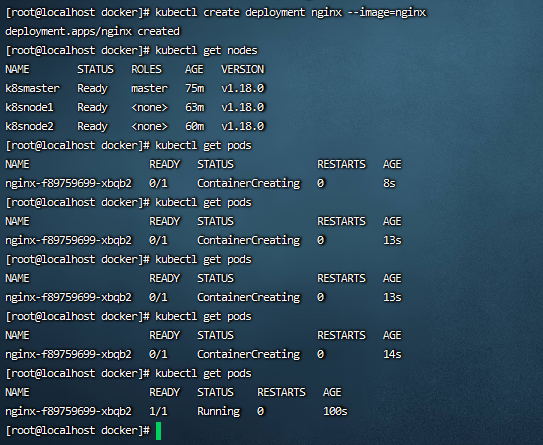This screenshot has height=445, width=543.
Task: Click the ROLES column header
Action: click(146, 69)
